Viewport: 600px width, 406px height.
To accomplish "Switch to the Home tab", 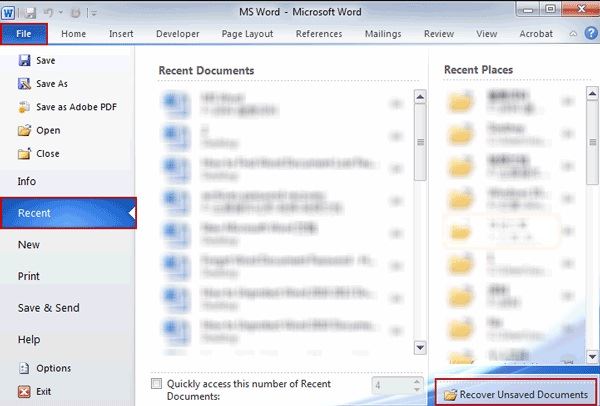I will (73, 34).
